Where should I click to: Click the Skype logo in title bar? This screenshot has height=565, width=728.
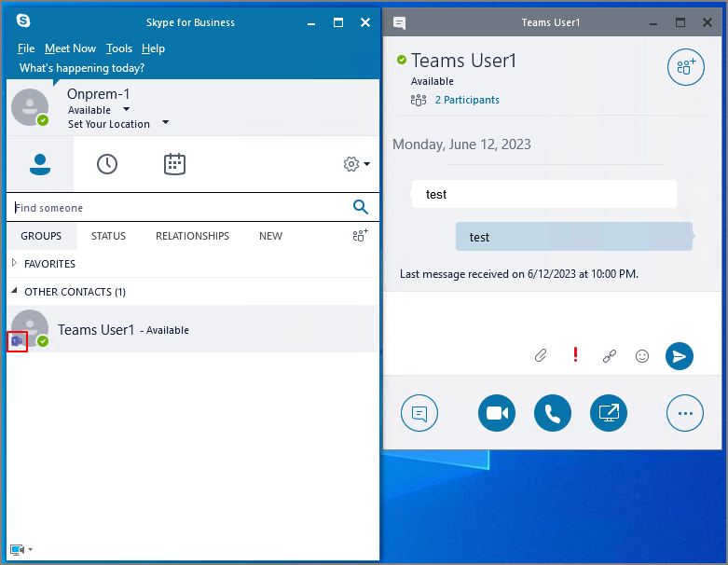click(x=23, y=21)
